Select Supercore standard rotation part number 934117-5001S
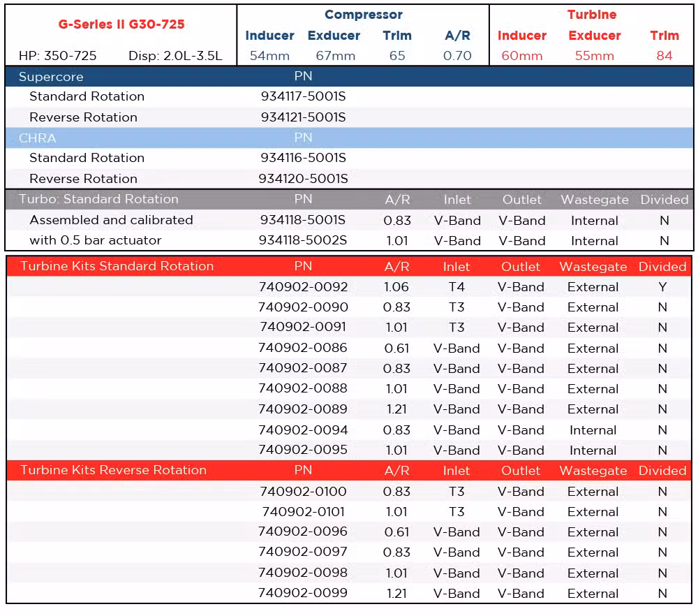This screenshot has width=698, height=616. point(303,96)
